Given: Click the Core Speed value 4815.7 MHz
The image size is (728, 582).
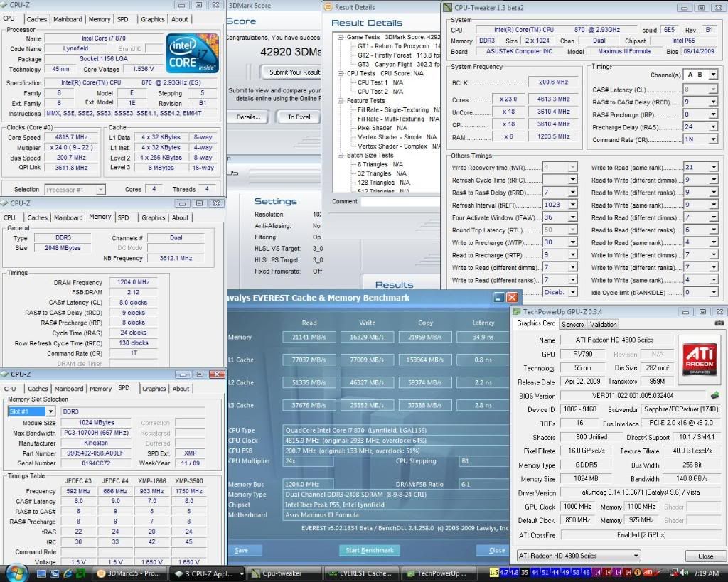Looking at the screenshot, I should (71, 137).
